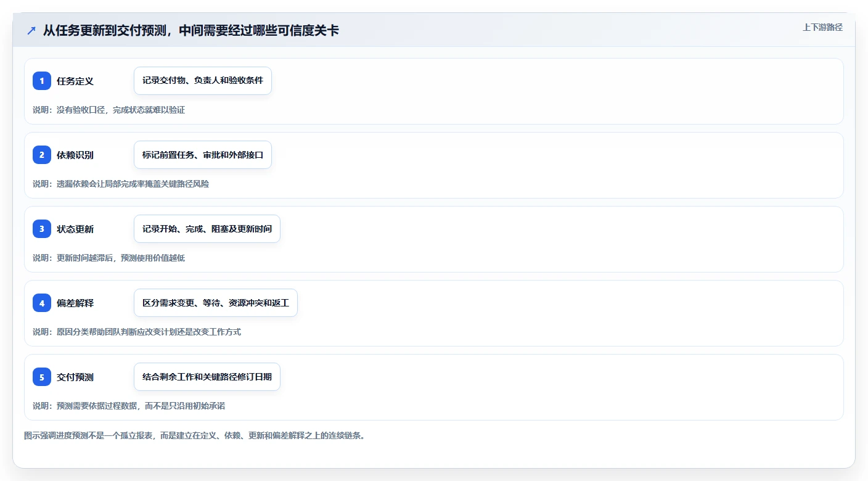Select the 上下游路径 label in the header

tap(822, 27)
